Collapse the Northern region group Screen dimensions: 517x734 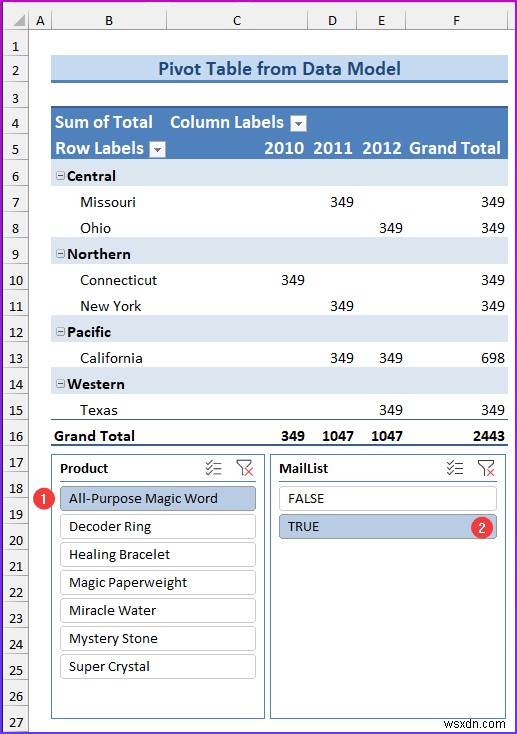coord(60,253)
